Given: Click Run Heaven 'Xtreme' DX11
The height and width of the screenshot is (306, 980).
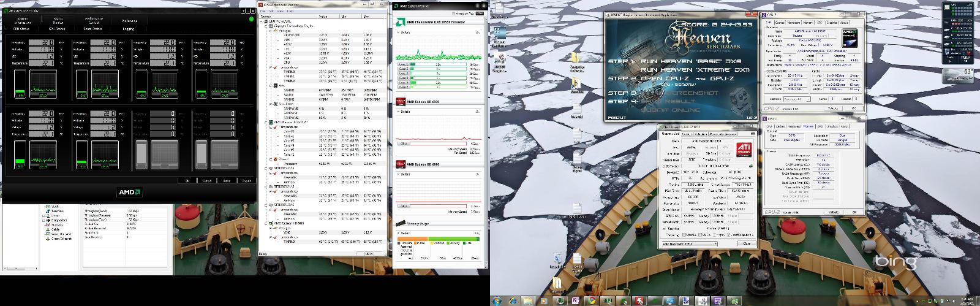Looking at the screenshot, I should (695, 70).
